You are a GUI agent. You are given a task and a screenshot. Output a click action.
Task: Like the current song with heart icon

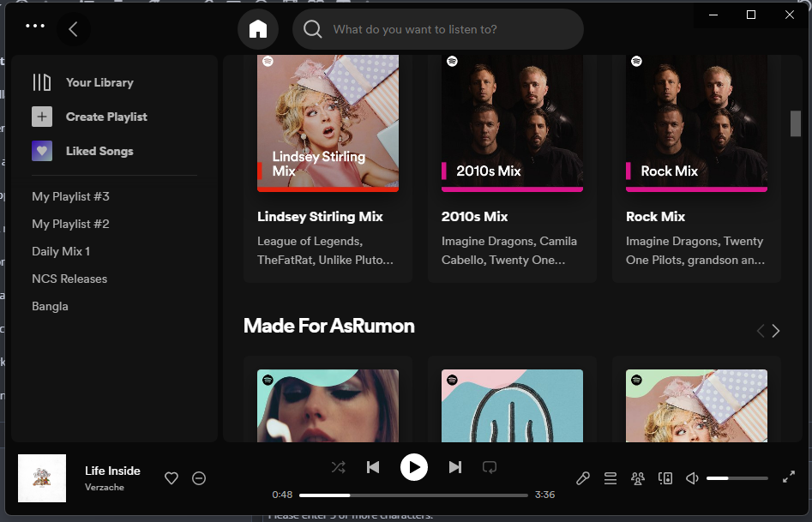tap(171, 478)
